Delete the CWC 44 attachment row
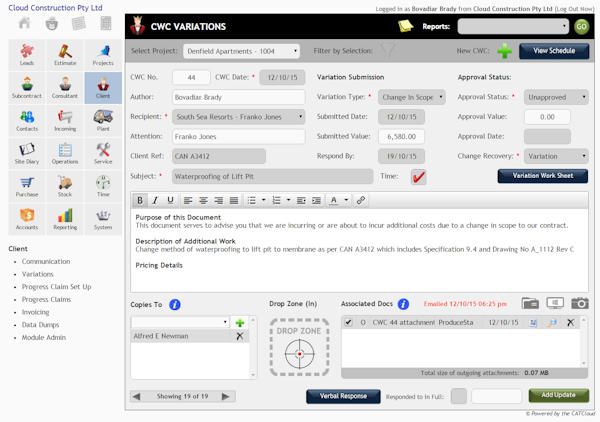Screen dimensions: 600x422 (x=571, y=322)
